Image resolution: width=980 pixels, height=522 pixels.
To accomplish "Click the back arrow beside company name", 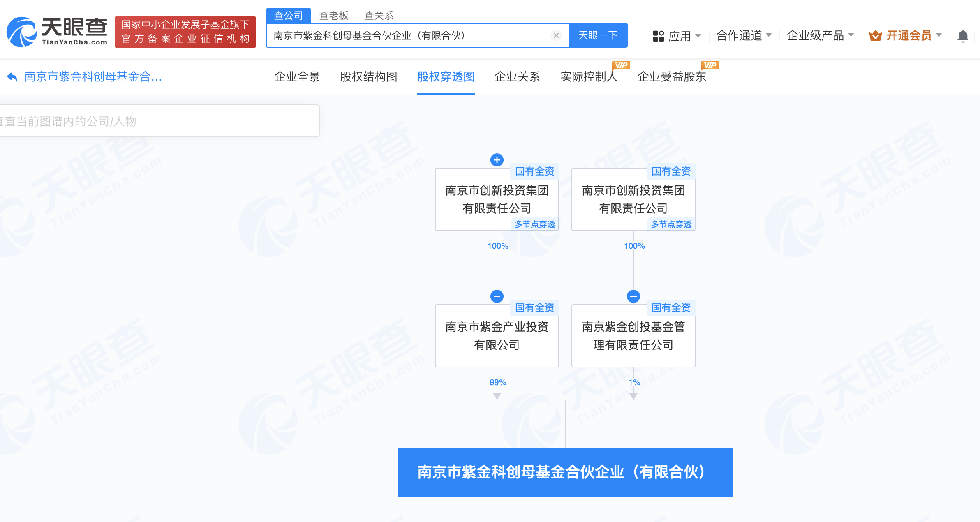I will point(12,77).
